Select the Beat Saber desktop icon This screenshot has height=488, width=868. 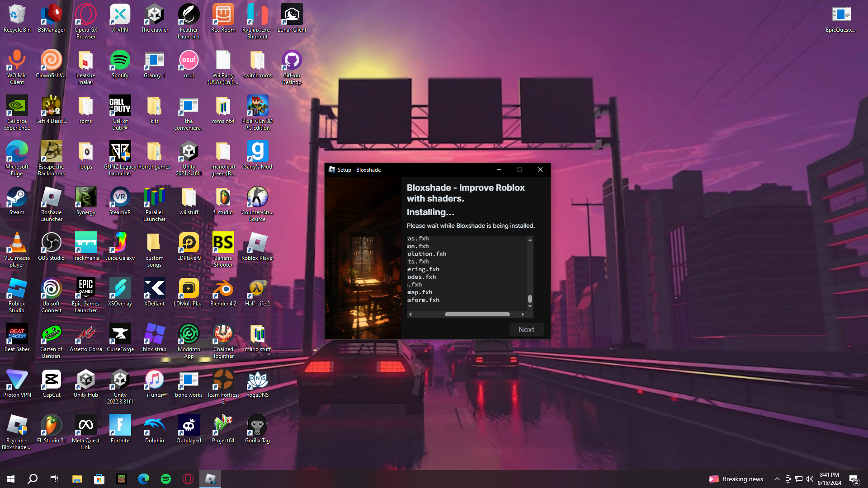coord(17,334)
